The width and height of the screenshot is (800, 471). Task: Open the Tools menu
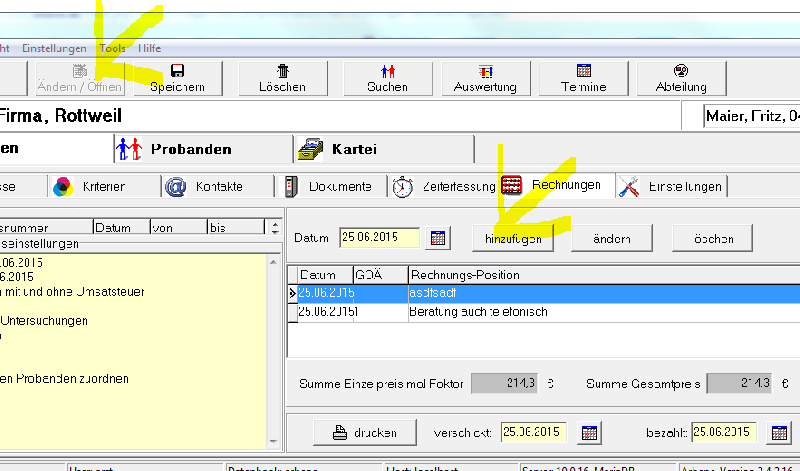pyautogui.click(x=111, y=48)
